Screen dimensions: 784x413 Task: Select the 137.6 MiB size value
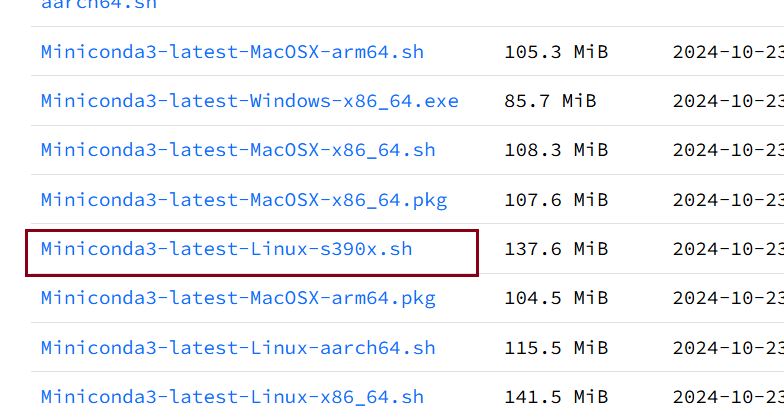point(555,249)
